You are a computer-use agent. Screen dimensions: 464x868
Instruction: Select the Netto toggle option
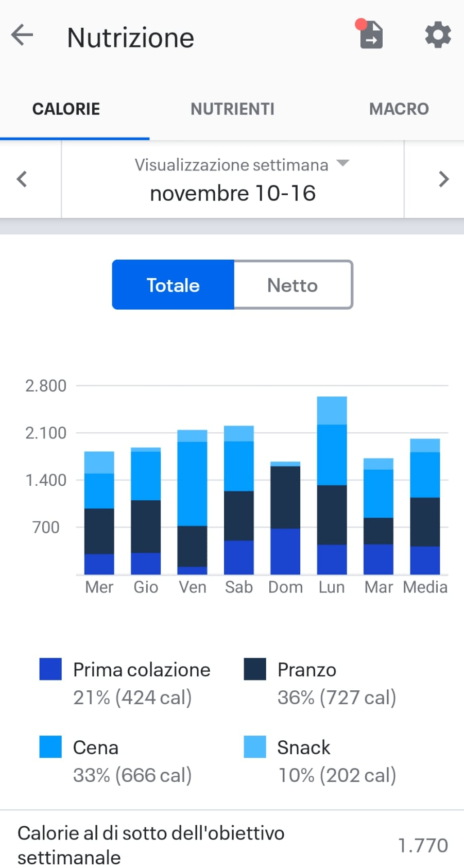[293, 285]
